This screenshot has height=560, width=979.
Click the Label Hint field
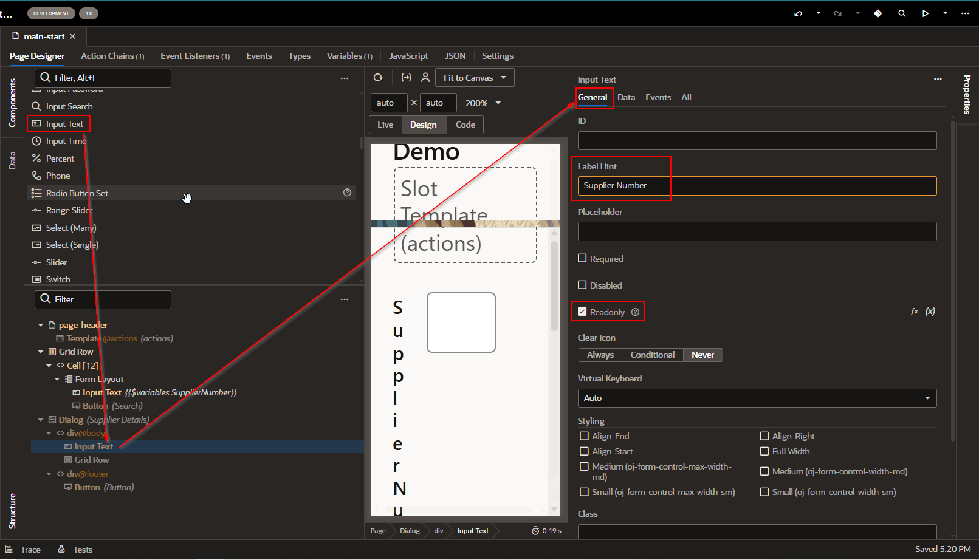[757, 186]
